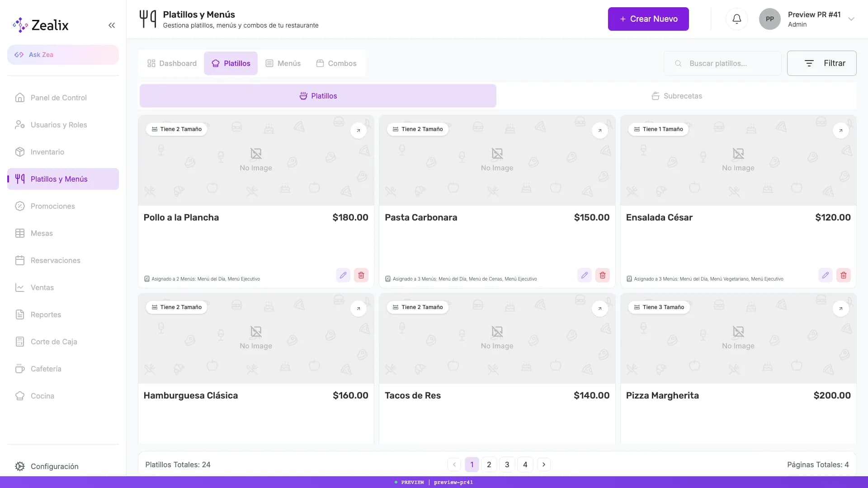Delete Ensalada César with trash icon
Screen dimensions: 868x488
click(x=844, y=275)
